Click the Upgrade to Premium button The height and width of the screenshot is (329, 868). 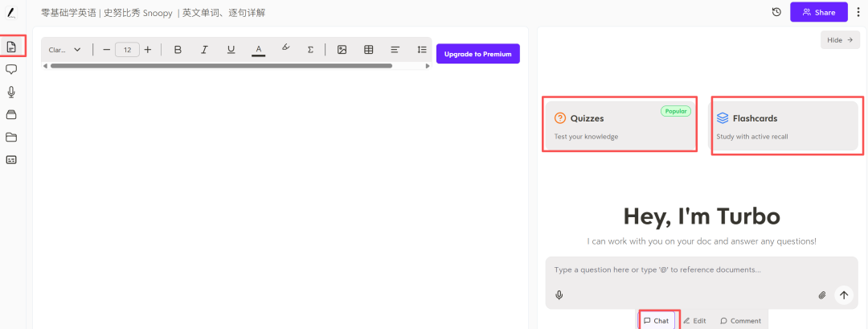[478, 54]
